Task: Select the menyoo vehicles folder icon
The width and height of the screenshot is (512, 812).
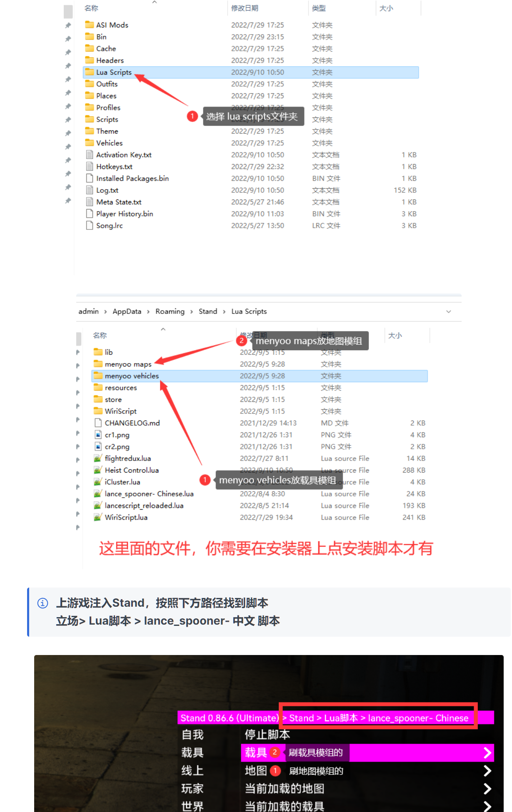Action: point(98,376)
